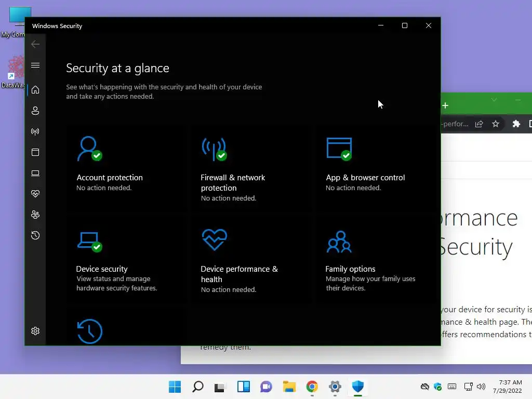
Task: Open the clock and date flyout
Action: (x=508, y=387)
